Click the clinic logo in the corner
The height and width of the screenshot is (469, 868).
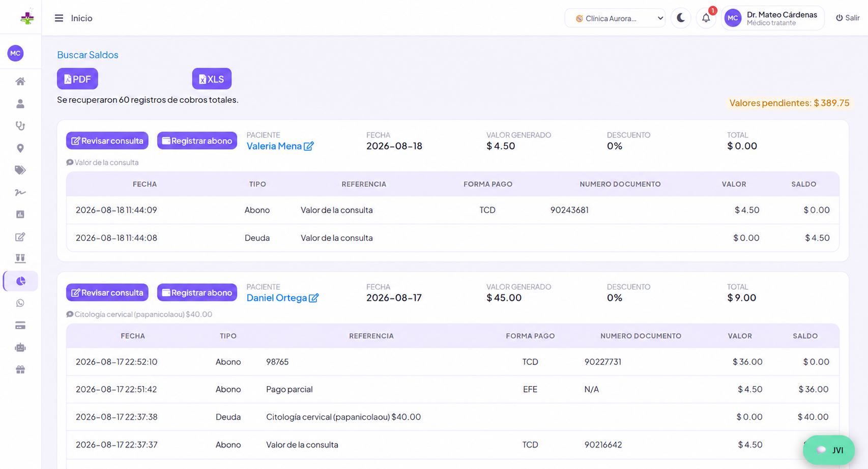[27, 18]
